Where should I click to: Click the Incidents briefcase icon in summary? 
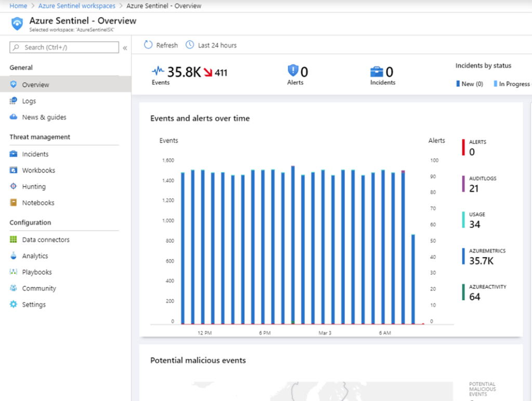[x=377, y=72]
